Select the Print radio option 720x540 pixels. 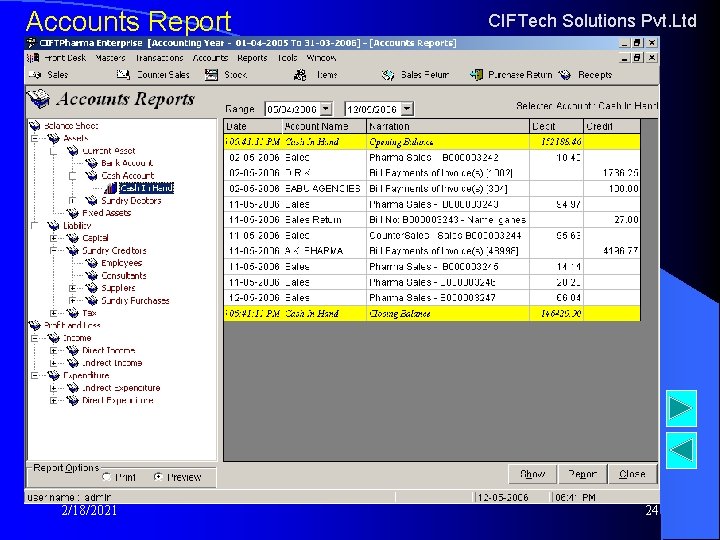107,477
